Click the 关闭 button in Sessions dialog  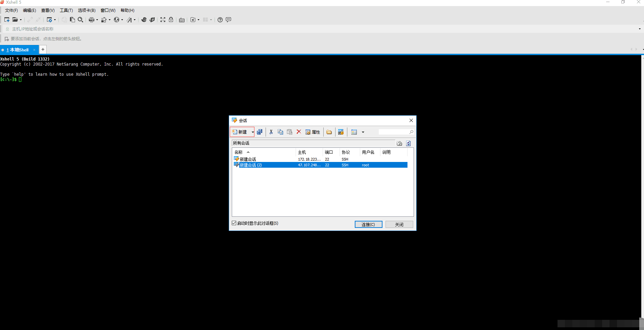399,224
